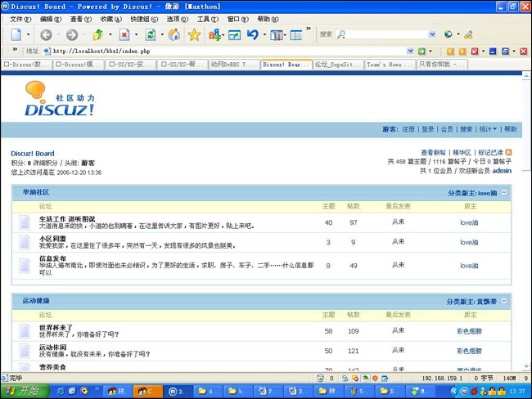Click in the 搜索 search input box
Viewport: 532px width, 399px height.
click(386, 34)
